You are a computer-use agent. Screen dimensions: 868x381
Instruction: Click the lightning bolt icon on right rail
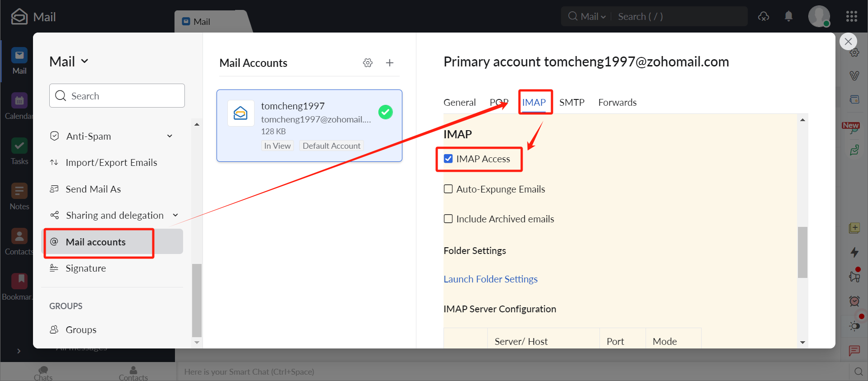tap(854, 252)
